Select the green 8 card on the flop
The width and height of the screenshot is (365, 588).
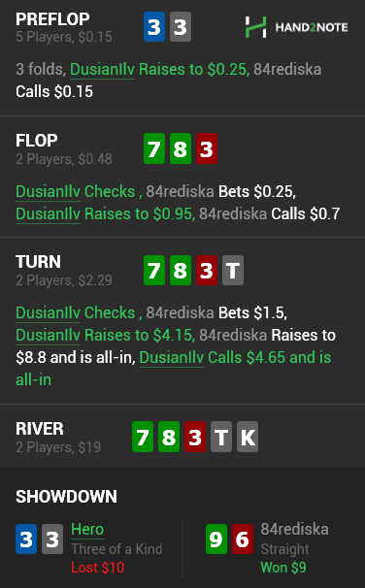point(181,148)
